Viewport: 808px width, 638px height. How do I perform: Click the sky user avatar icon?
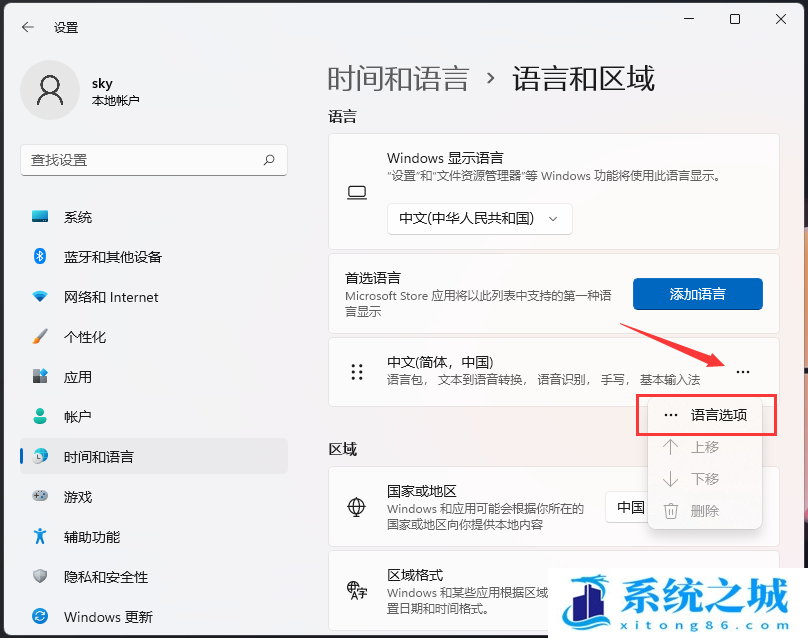coord(50,90)
